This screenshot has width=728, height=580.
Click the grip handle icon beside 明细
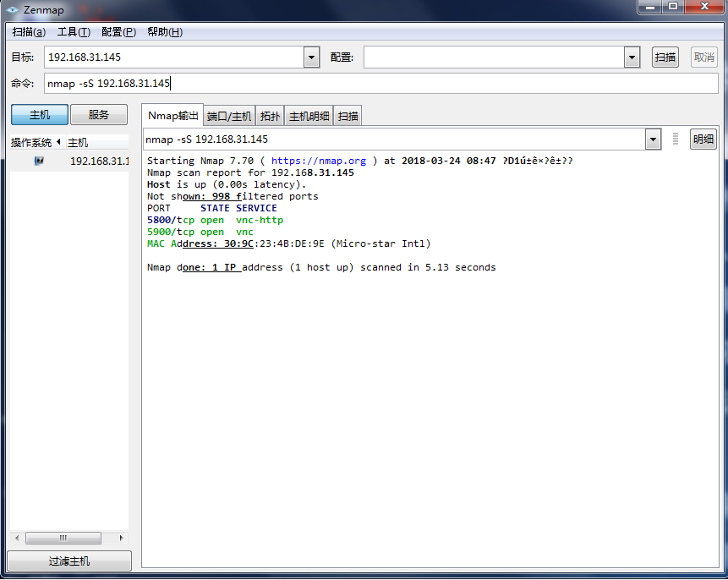(x=676, y=139)
